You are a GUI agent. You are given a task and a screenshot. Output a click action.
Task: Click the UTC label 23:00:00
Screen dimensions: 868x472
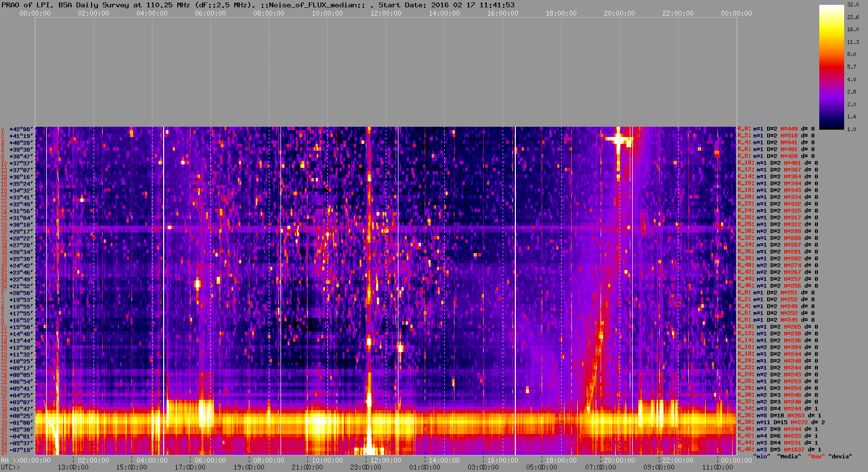(366, 468)
